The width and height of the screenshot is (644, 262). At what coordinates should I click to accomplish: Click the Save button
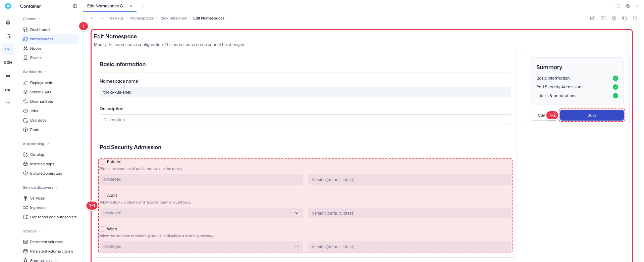[592, 115]
